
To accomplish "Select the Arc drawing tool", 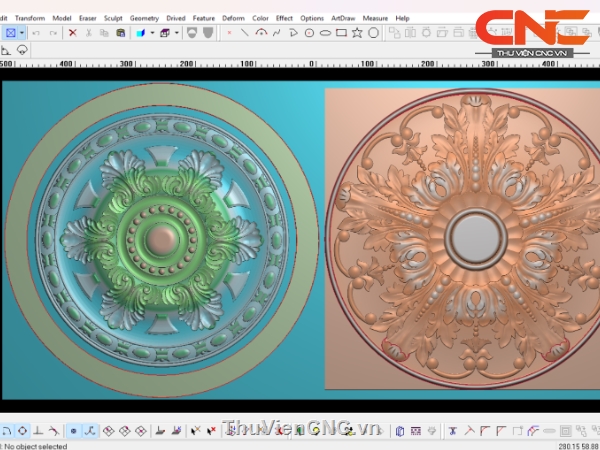I will click(261, 33).
